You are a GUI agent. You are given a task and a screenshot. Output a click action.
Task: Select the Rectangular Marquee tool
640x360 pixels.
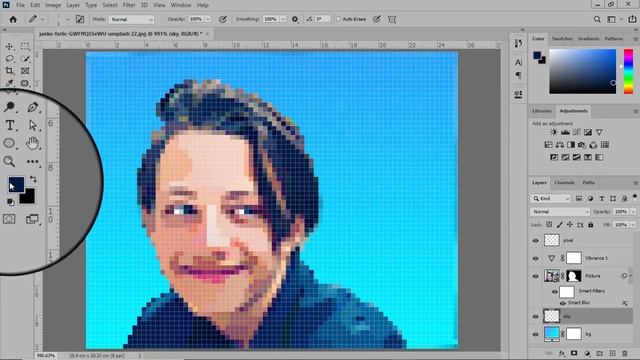[x=25, y=47]
